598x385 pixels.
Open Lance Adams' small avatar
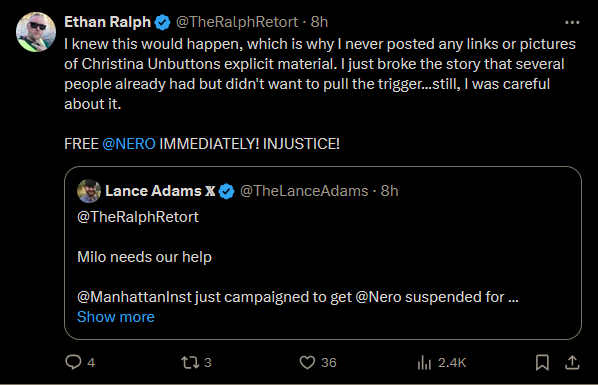pos(89,191)
